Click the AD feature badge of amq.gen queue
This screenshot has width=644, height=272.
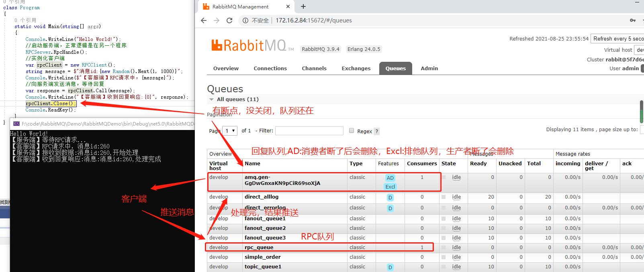pyautogui.click(x=390, y=178)
